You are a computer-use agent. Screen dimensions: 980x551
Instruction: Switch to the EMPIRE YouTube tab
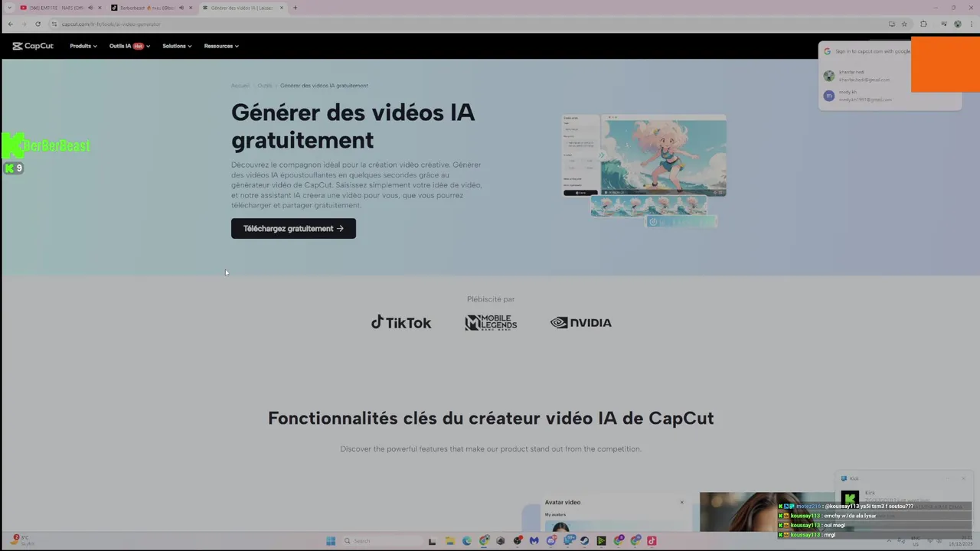click(61, 8)
